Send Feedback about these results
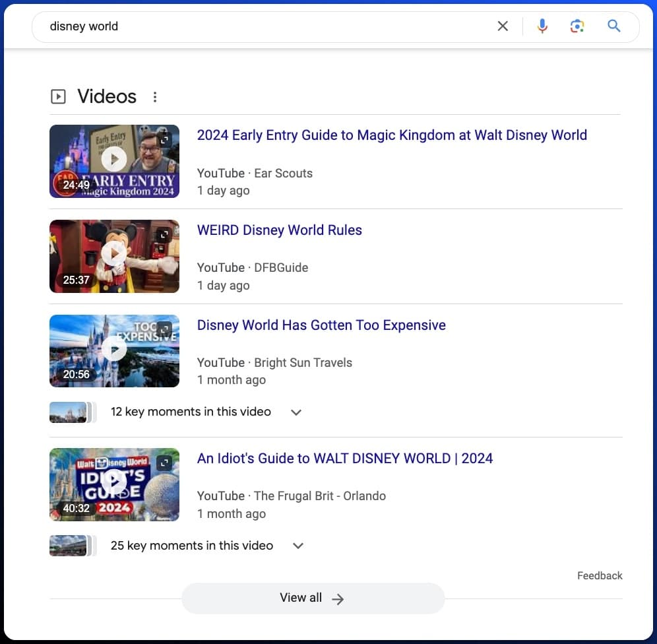Viewport: 657px width, 644px height. click(600, 575)
